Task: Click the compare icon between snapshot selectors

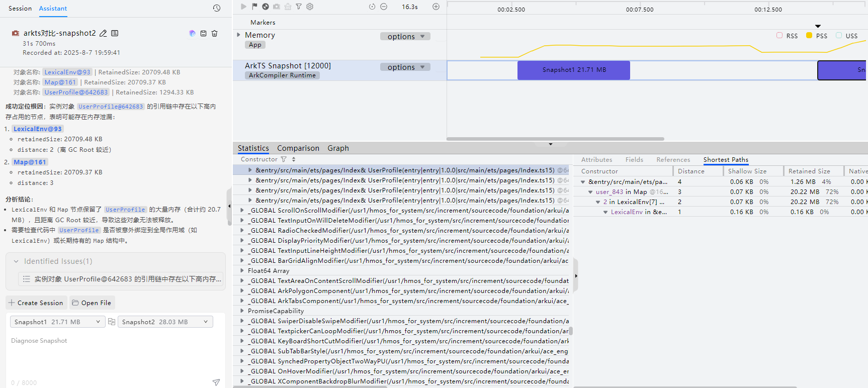Action: 112,322
